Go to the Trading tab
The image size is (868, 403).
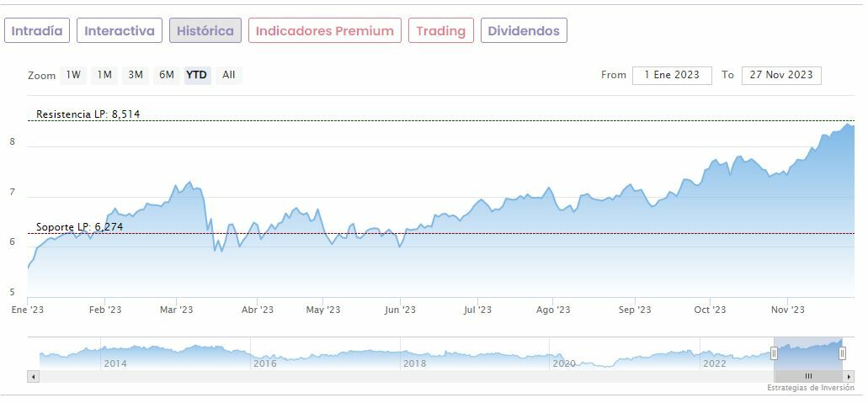(440, 31)
